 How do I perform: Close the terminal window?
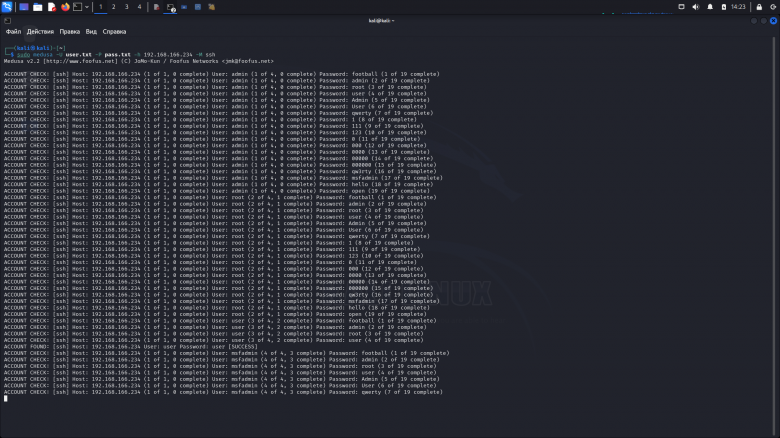pos(773,20)
